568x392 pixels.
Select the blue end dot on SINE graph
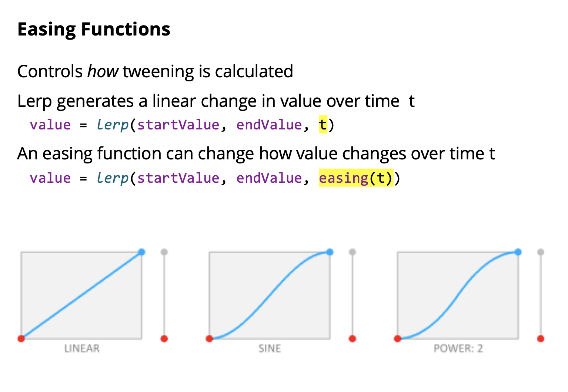[330, 252]
